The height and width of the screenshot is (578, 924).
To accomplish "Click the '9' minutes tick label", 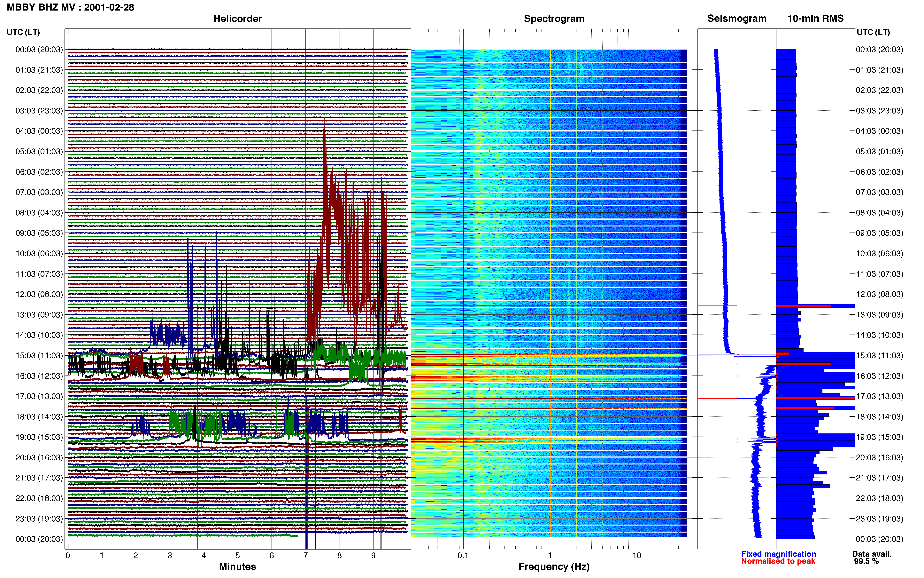I will (x=373, y=555).
